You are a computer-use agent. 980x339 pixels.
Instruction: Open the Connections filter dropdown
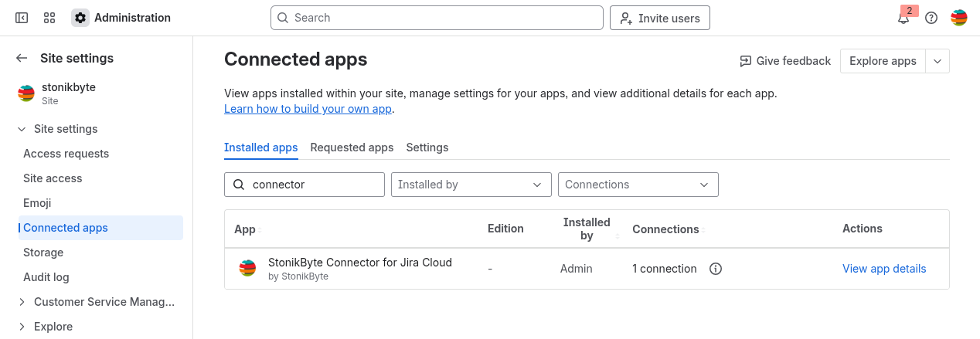pyautogui.click(x=638, y=185)
